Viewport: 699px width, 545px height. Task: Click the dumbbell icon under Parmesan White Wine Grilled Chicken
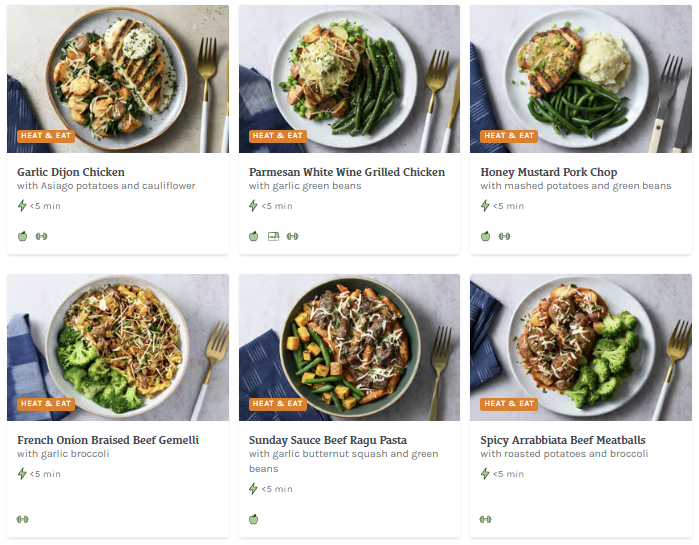[x=292, y=237]
